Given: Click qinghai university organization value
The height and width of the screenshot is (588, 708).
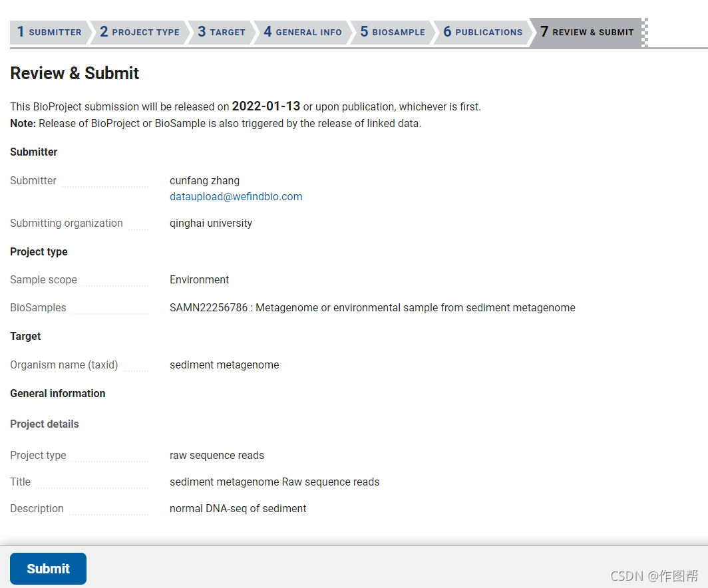Looking at the screenshot, I should pos(211,223).
